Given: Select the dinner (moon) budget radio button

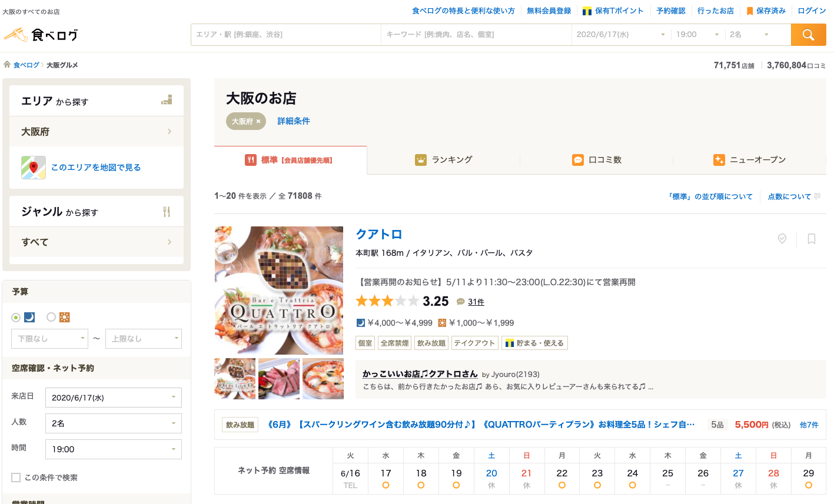Looking at the screenshot, I should (x=16, y=318).
